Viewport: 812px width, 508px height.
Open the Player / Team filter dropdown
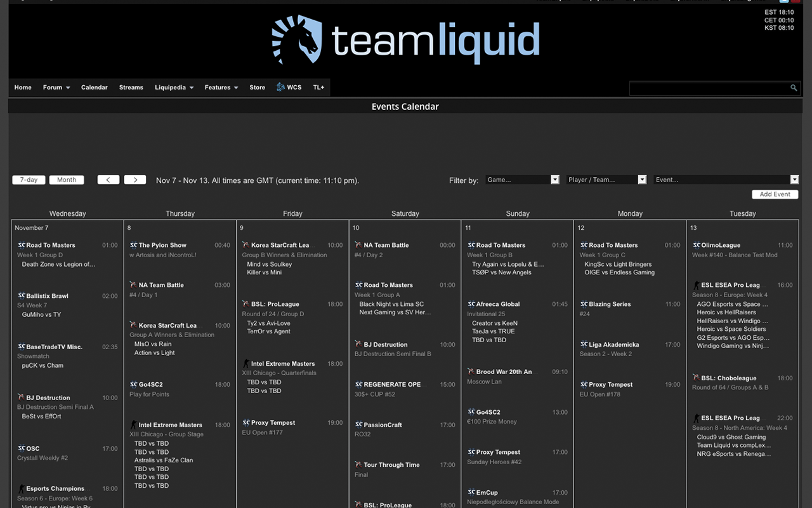pyautogui.click(x=606, y=180)
